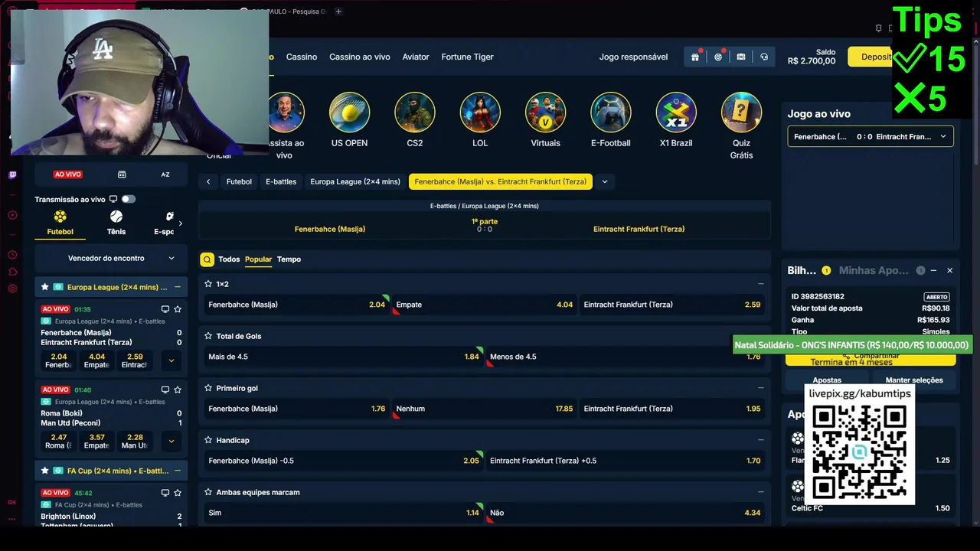This screenshot has width=980, height=551.
Task: Go to Europa League (2×4 mins) breadcrumb
Action: (x=355, y=181)
